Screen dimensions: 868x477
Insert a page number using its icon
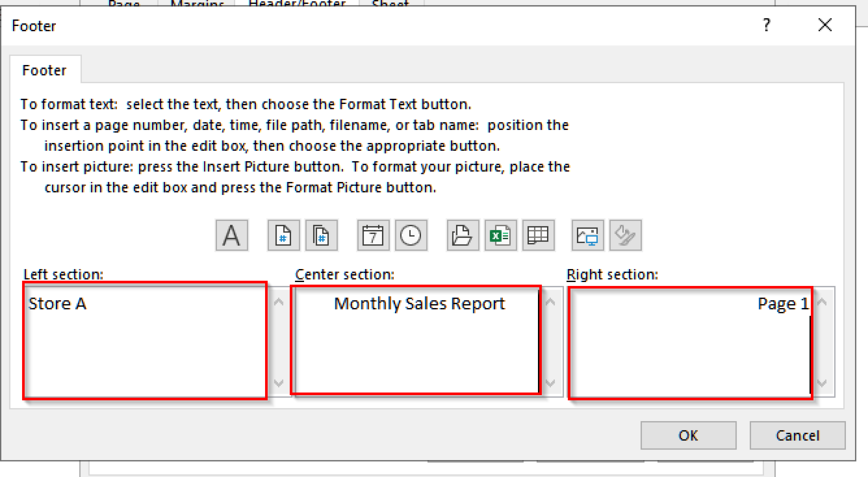coord(283,235)
